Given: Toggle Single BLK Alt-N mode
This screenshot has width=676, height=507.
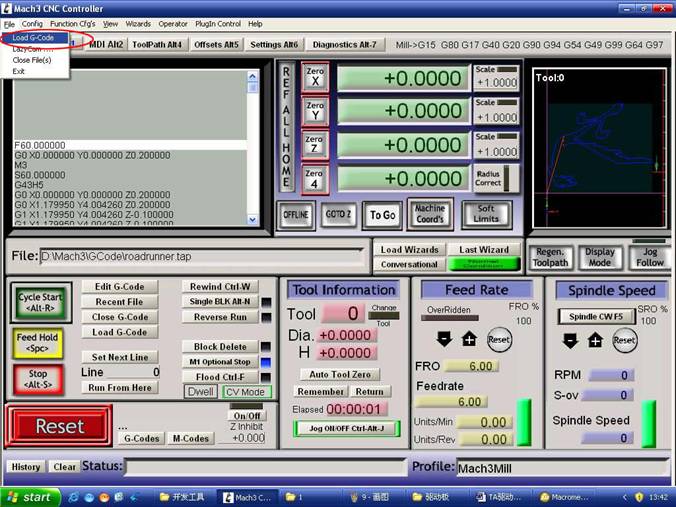Looking at the screenshot, I should pyautogui.click(x=219, y=301).
